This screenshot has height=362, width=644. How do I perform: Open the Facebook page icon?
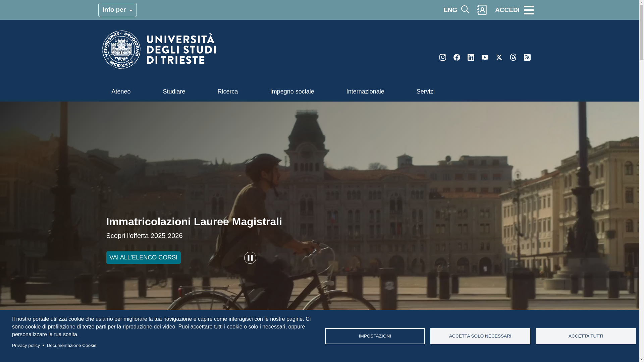[x=457, y=57]
